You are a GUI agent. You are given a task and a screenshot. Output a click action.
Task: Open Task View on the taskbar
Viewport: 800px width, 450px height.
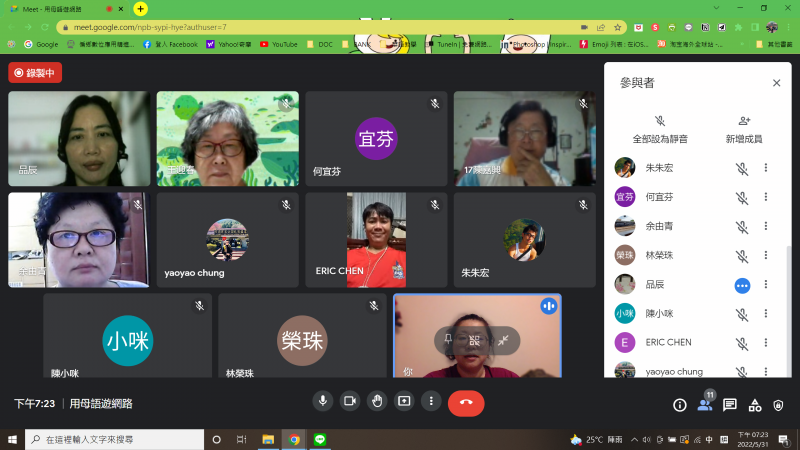[241, 439]
